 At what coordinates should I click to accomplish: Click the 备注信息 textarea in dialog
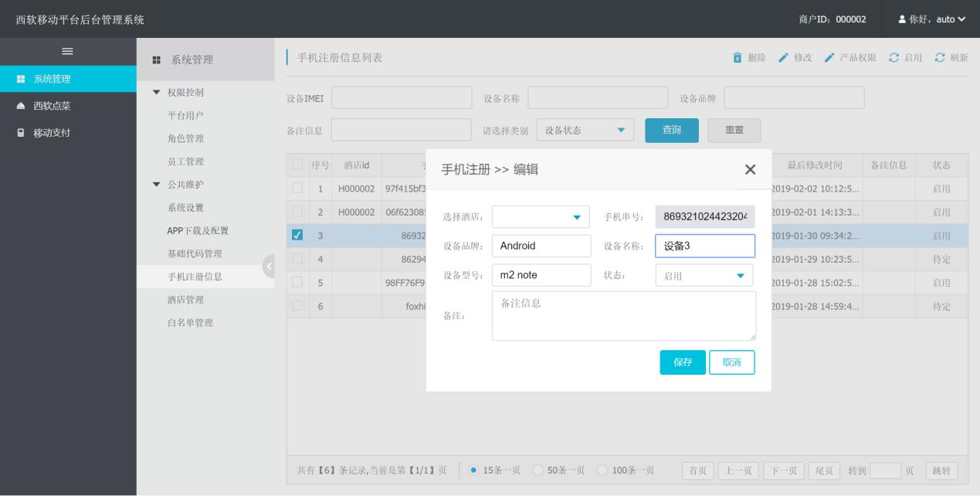[x=624, y=316]
